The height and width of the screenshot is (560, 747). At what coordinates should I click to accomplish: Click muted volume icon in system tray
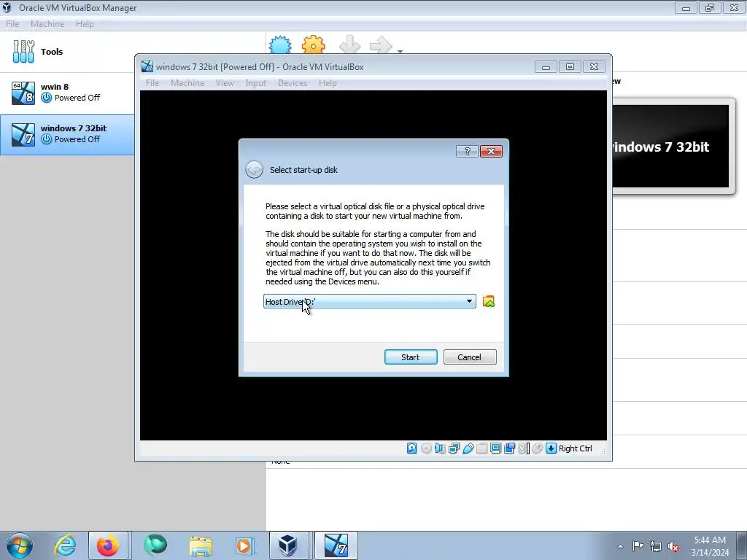tap(673, 546)
